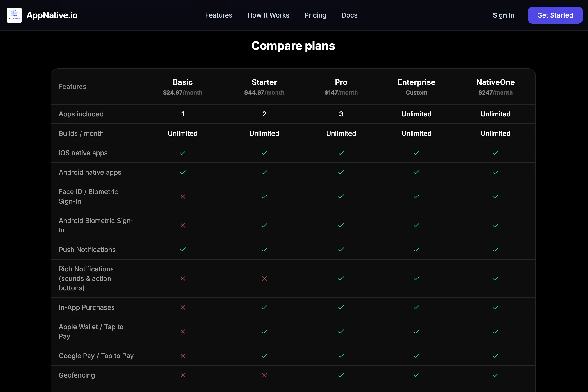Click Android Biometric Sign-In checkmark for Enterprise
The image size is (588, 392).
pos(416,225)
